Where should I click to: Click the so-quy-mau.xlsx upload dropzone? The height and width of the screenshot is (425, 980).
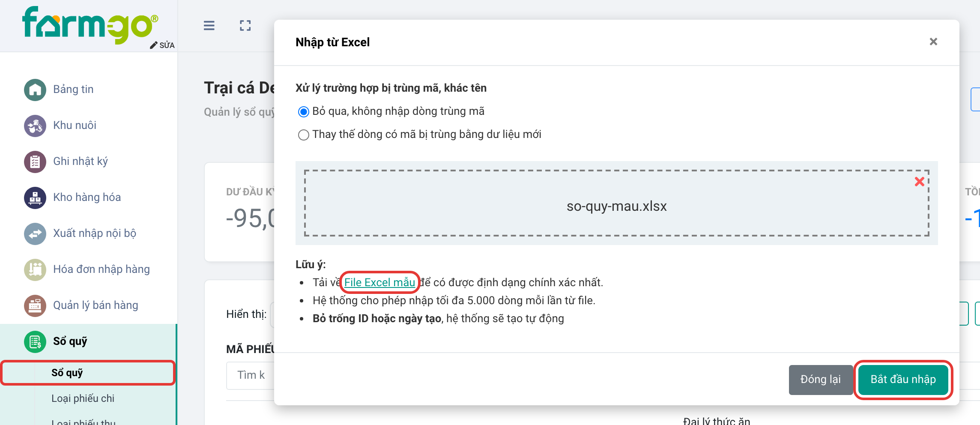coord(616,203)
